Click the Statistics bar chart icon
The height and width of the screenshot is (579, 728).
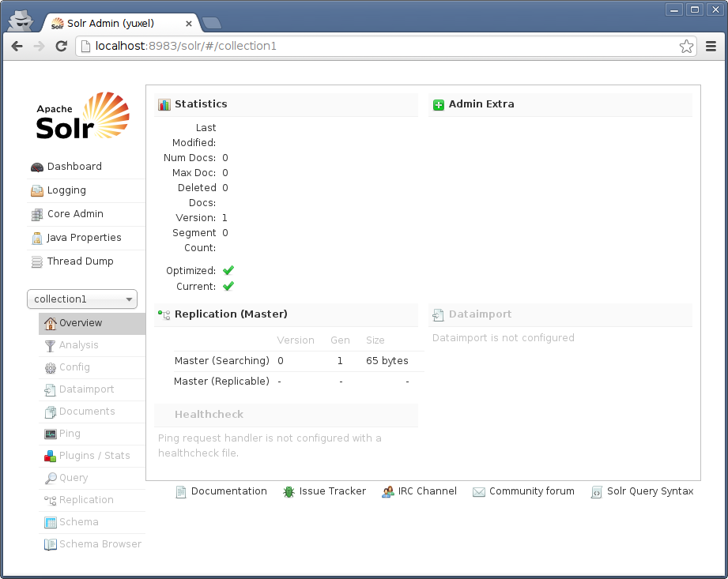point(164,105)
